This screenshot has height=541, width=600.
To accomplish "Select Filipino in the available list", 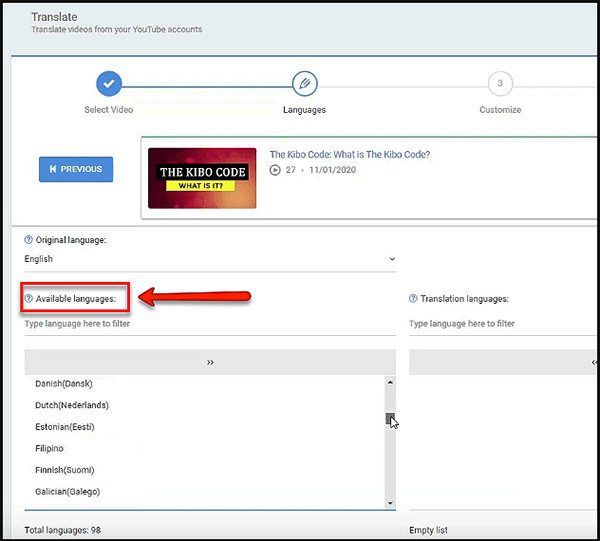I will point(49,448).
